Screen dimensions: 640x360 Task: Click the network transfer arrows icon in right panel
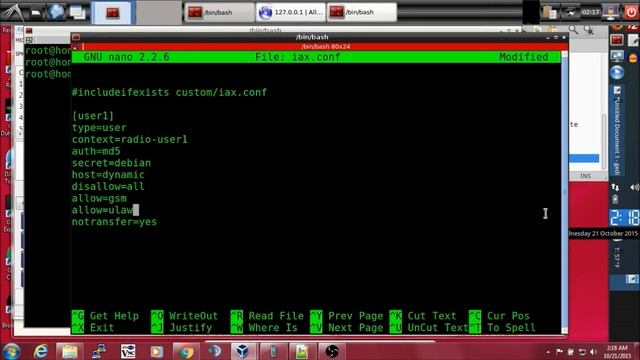pos(615,187)
